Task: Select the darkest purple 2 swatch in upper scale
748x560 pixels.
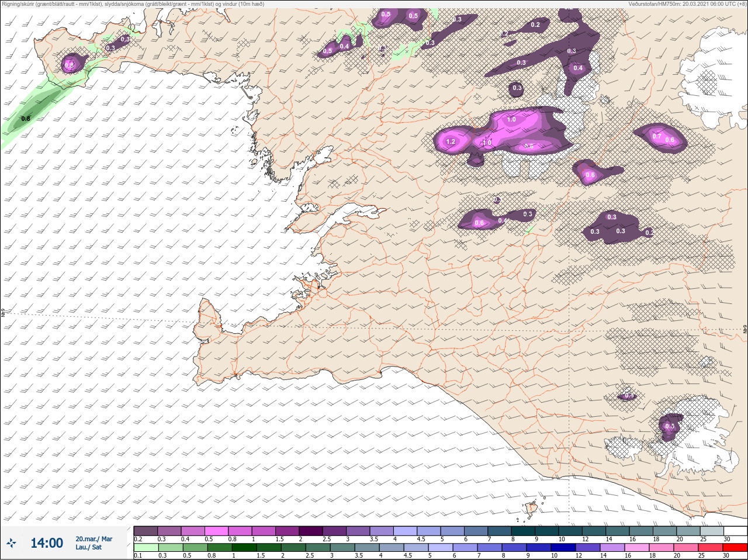Action: click(x=311, y=531)
